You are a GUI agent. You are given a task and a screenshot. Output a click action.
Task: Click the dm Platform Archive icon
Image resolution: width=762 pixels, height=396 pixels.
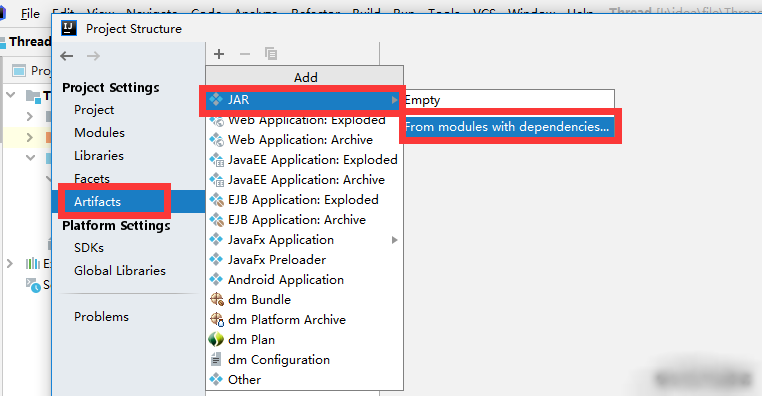click(x=216, y=319)
